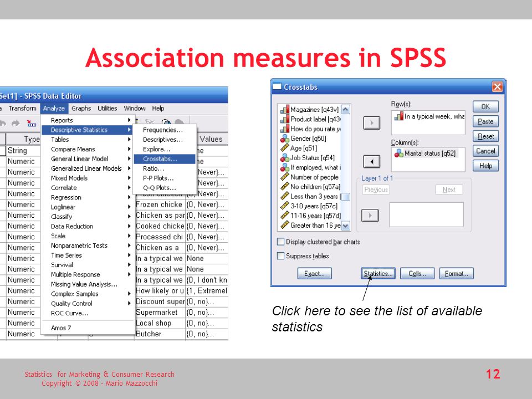Click 'Local shop' cell in data grid
Image resolution: width=532 pixels, height=399 pixels.
[x=160, y=323]
